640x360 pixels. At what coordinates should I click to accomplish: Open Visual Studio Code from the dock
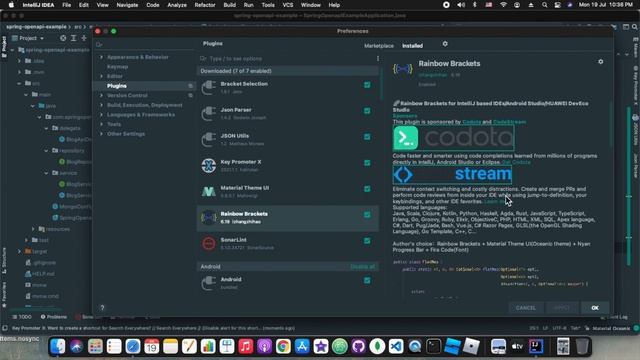point(396,347)
